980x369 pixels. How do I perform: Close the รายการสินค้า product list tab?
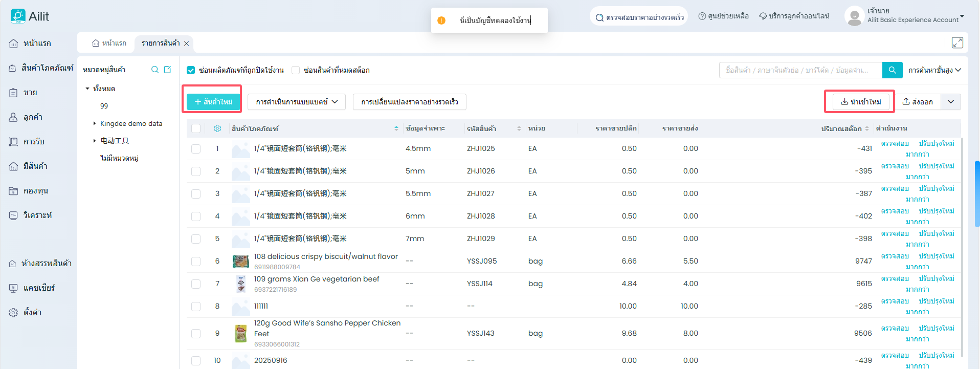187,44
